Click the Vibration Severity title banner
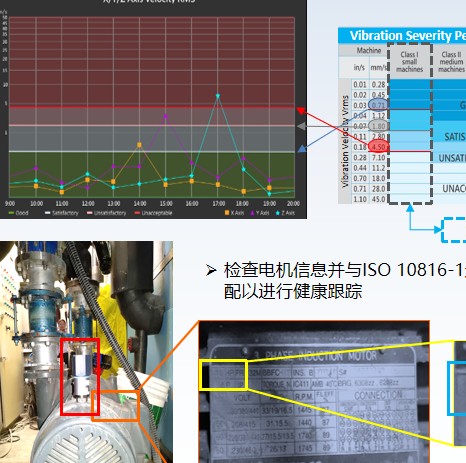This screenshot has height=463, width=466. pos(402,35)
